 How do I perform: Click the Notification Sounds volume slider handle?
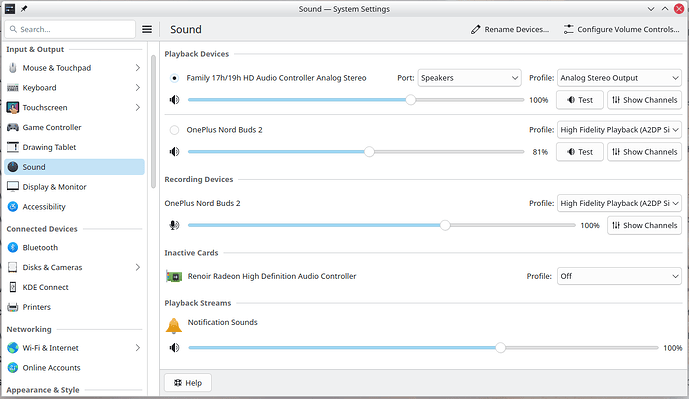tap(500, 348)
